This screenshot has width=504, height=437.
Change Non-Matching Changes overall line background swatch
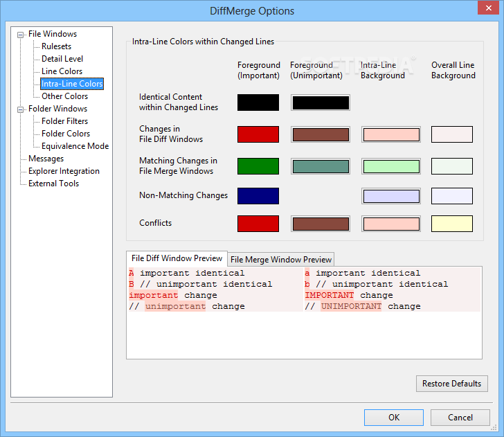pyautogui.click(x=452, y=196)
